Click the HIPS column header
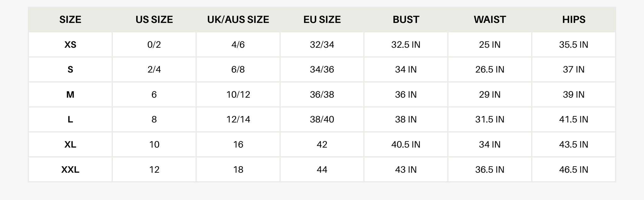Image resolution: width=644 pixels, height=200 pixels. pos(574,19)
